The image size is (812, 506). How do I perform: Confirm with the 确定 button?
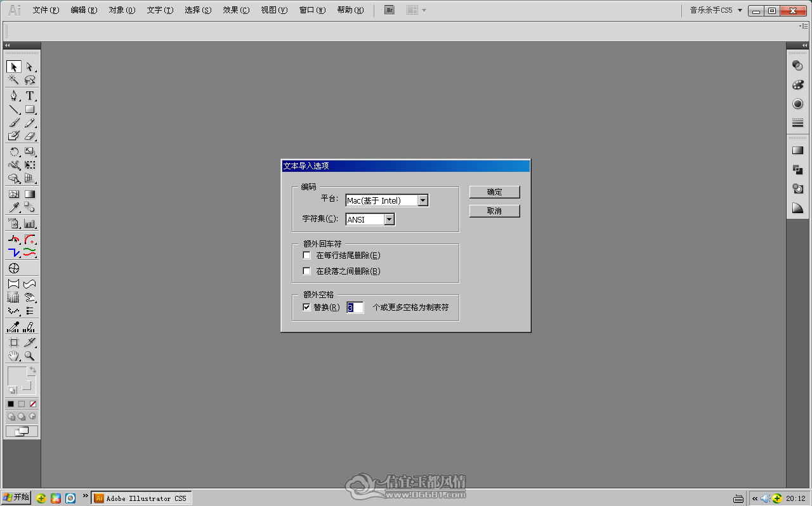495,192
